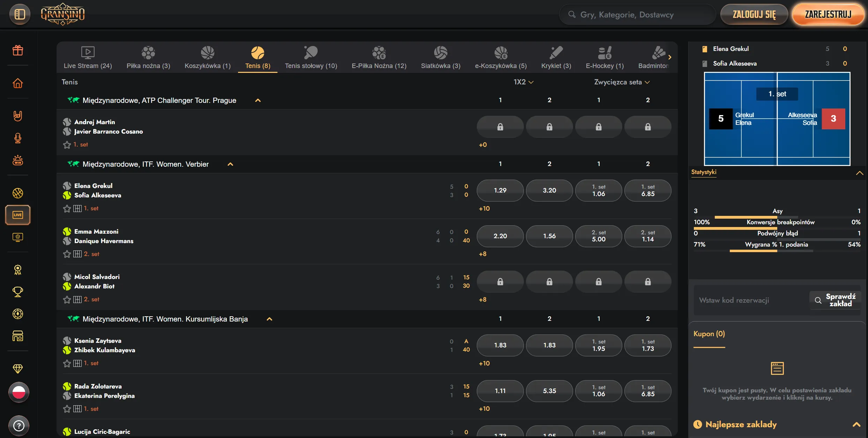Open the WIN slots icon in sidebar
Viewport: 868px width, 438px height.
pos(18,160)
